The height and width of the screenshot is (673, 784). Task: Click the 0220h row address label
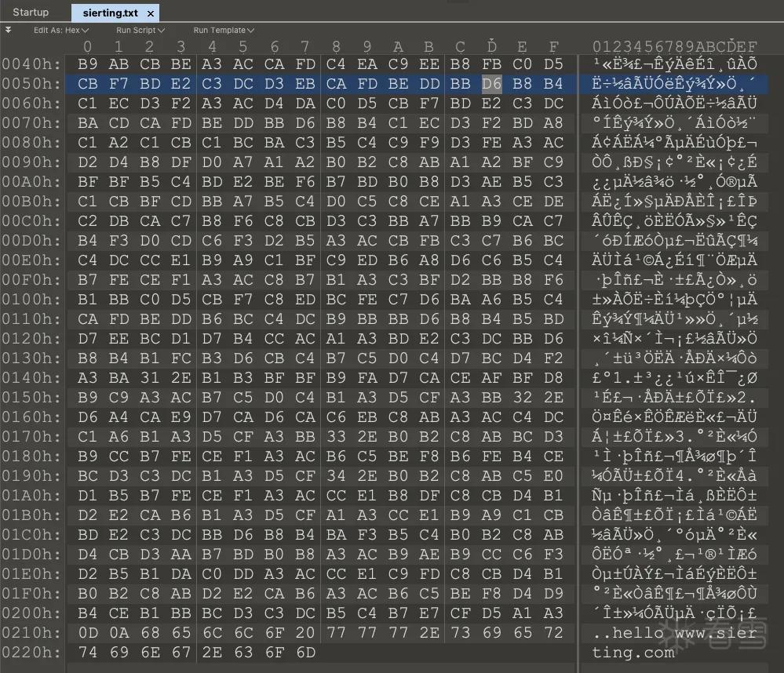[x=31, y=652]
